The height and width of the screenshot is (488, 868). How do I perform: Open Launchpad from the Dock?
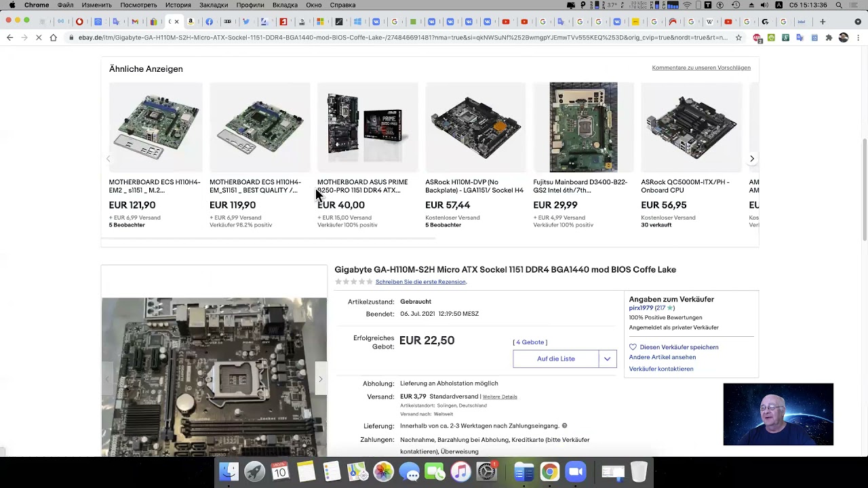tap(254, 471)
